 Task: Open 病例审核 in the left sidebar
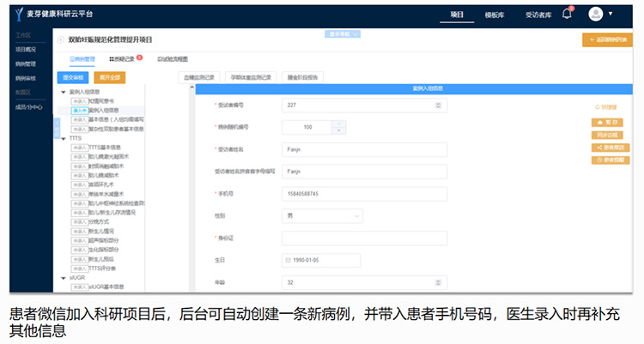(26, 78)
